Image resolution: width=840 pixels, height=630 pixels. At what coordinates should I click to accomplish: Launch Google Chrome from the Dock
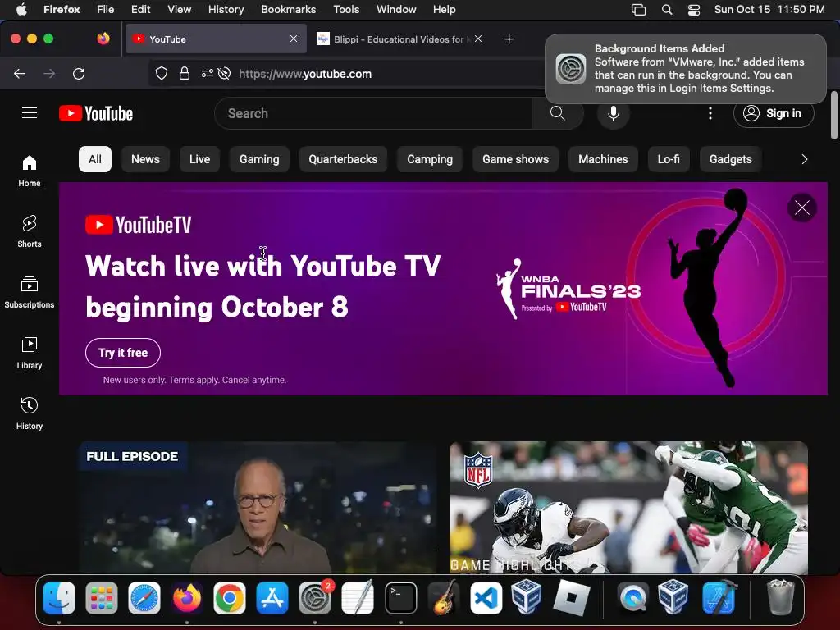pos(230,598)
